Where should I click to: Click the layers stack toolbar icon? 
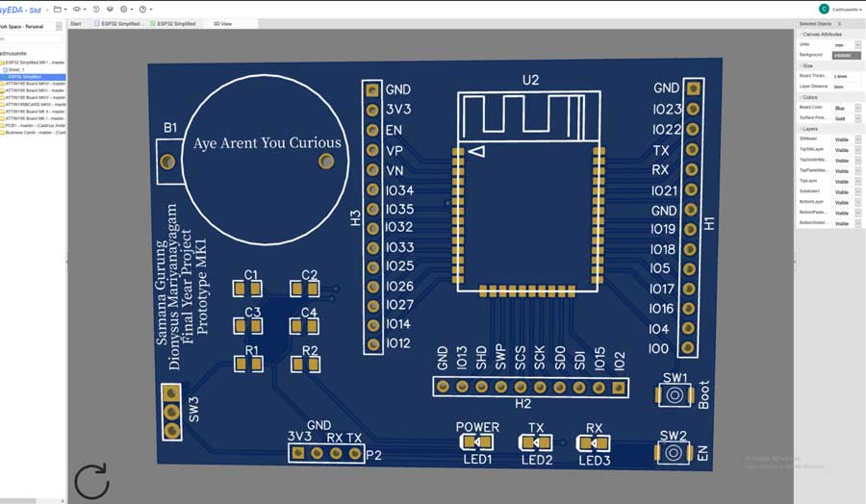[x=110, y=9]
